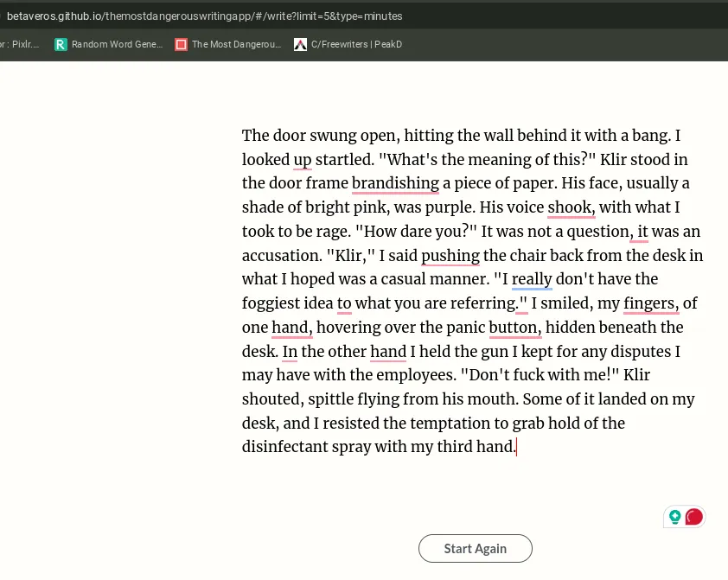Click the red circular writing assistant icon
Screen dimensions: 728x580
point(693,517)
